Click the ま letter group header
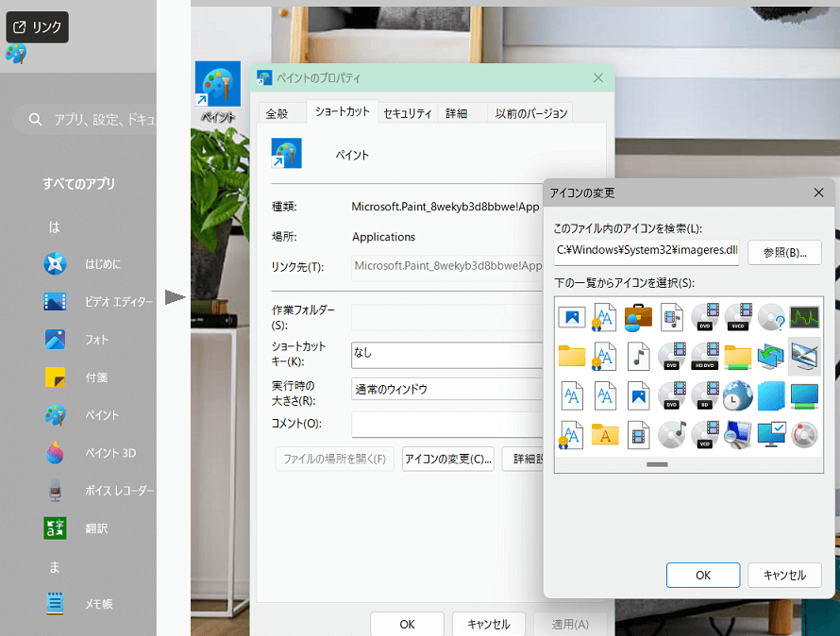This screenshot has width=840, height=636. pos(55,567)
